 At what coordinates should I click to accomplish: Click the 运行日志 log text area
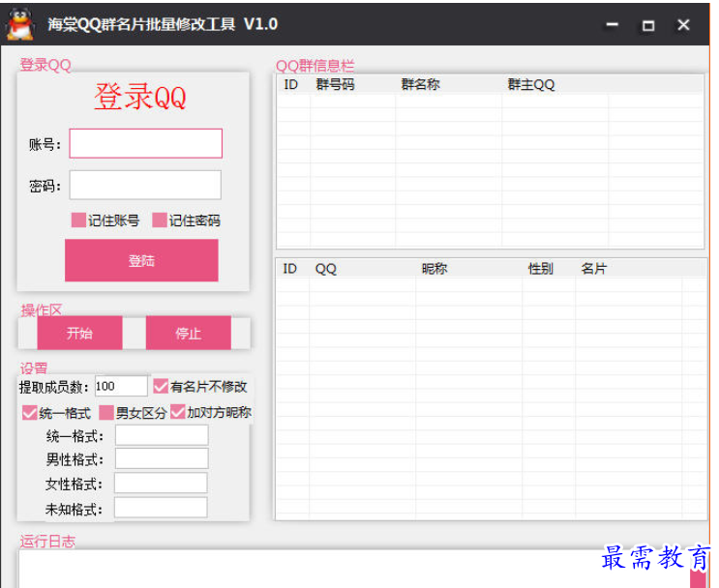(353, 570)
